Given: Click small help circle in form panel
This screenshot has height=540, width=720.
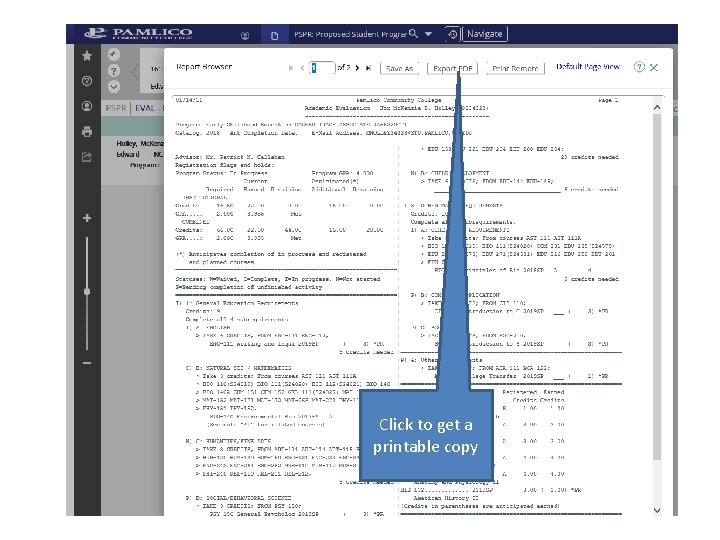Looking at the screenshot, I should click(114, 71).
